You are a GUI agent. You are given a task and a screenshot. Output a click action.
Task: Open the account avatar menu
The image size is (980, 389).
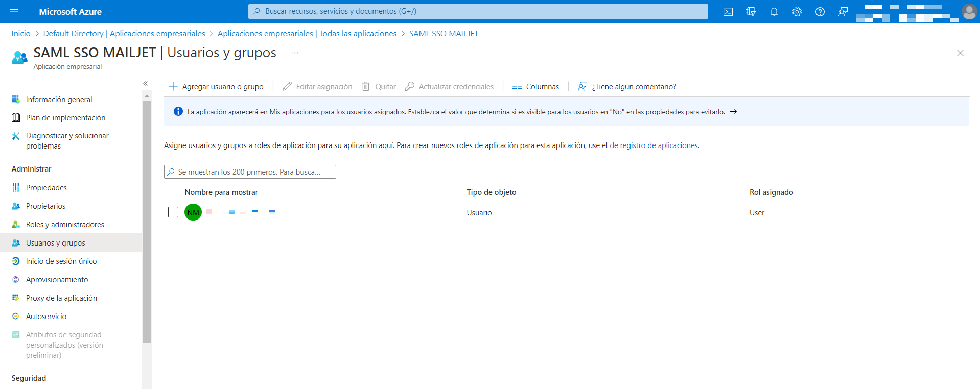point(969,11)
